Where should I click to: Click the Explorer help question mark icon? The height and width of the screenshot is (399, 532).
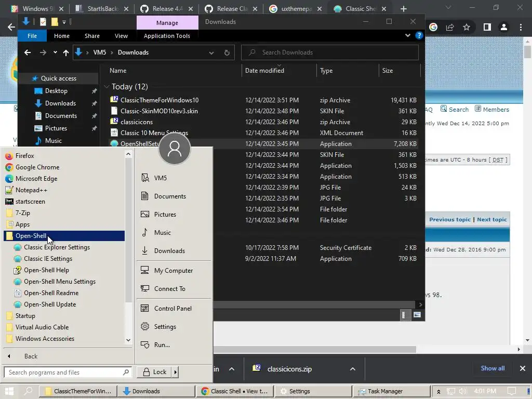[419, 36]
